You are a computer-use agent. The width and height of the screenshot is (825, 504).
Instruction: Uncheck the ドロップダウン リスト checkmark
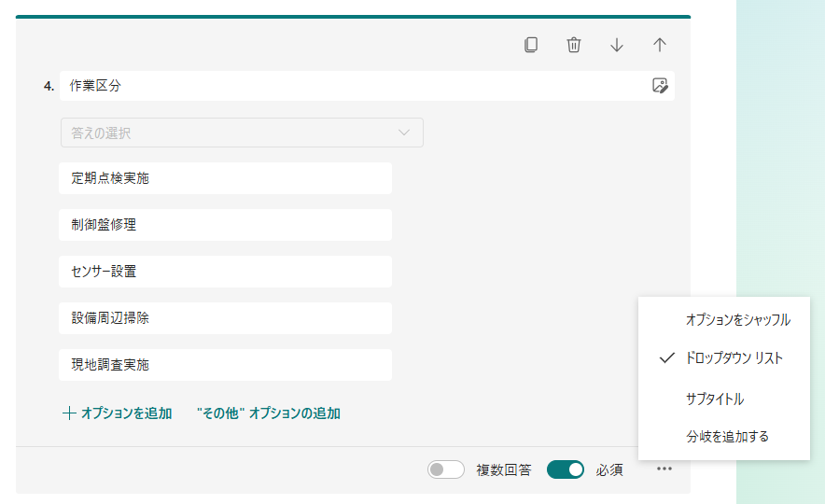coord(667,358)
